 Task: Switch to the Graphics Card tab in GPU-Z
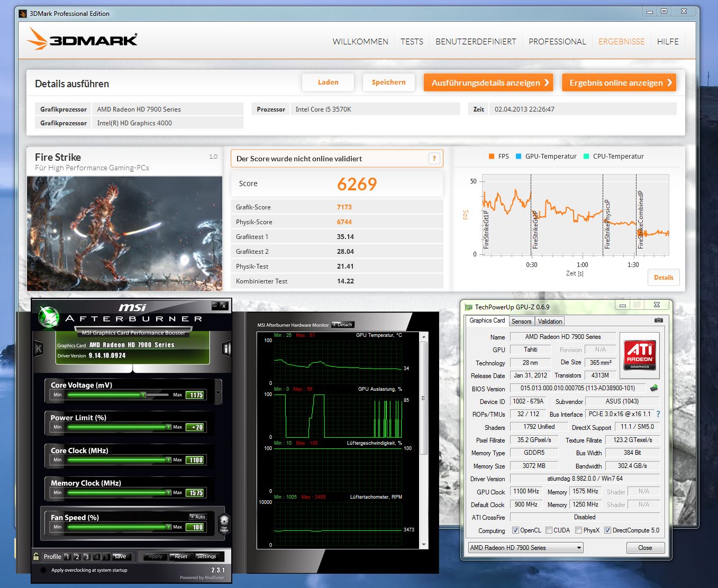[487, 320]
